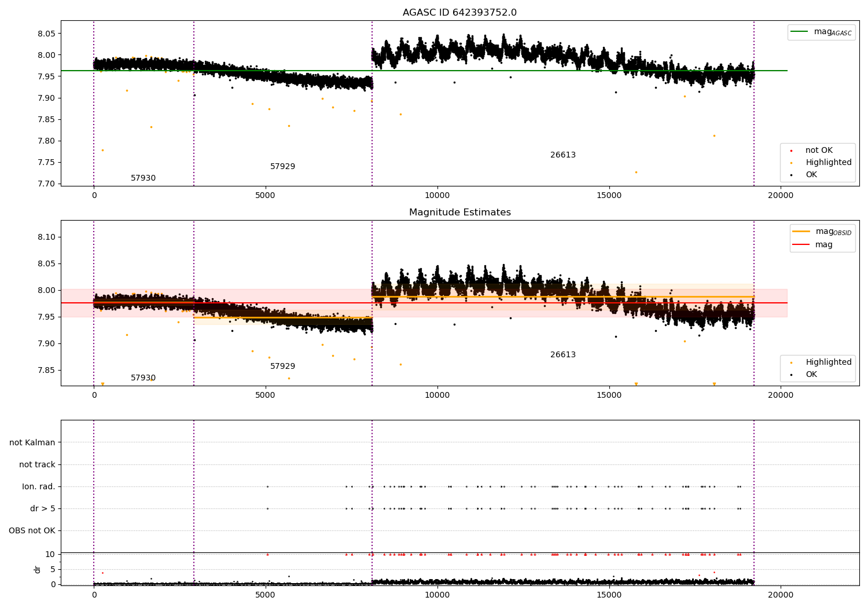Click obsid label 26613 in the top plot
The image size is (868, 608).
click(x=563, y=155)
